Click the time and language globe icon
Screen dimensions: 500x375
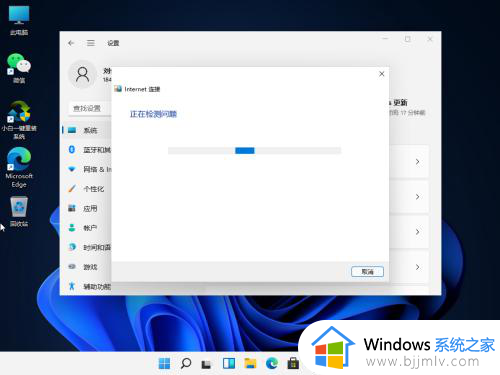click(x=72, y=247)
